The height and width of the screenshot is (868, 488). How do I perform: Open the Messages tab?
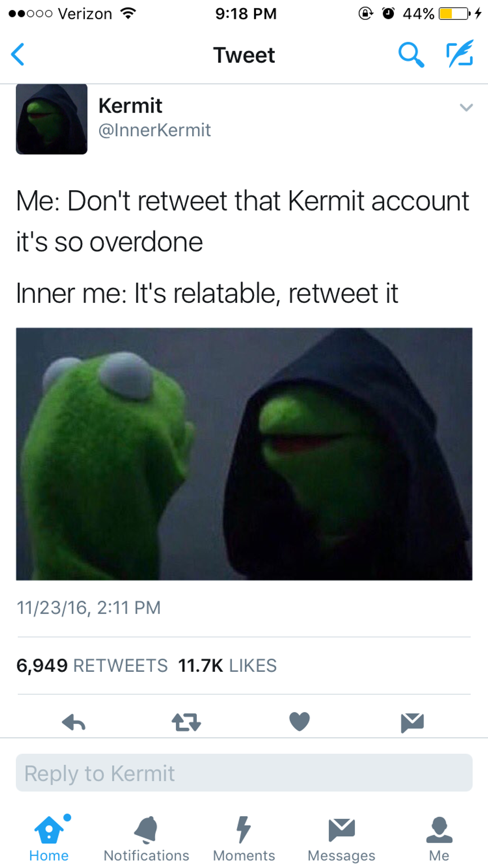click(x=342, y=839)
